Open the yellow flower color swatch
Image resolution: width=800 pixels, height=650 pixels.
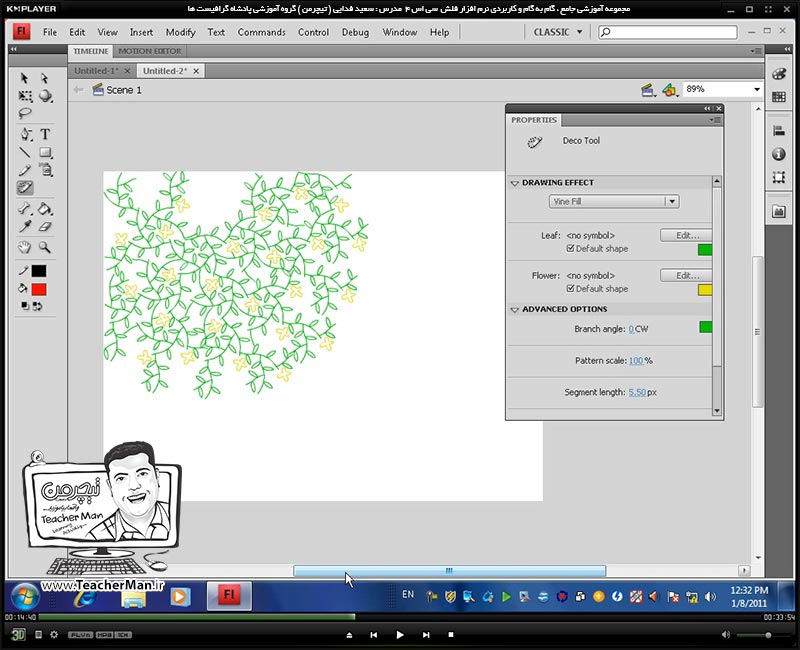(705, 290)
